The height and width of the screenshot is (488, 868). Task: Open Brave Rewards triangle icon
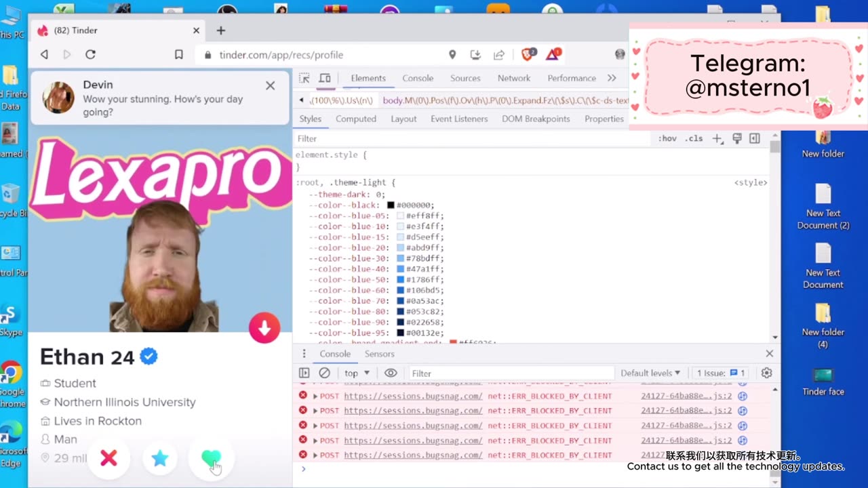click(x=553, y=54)
